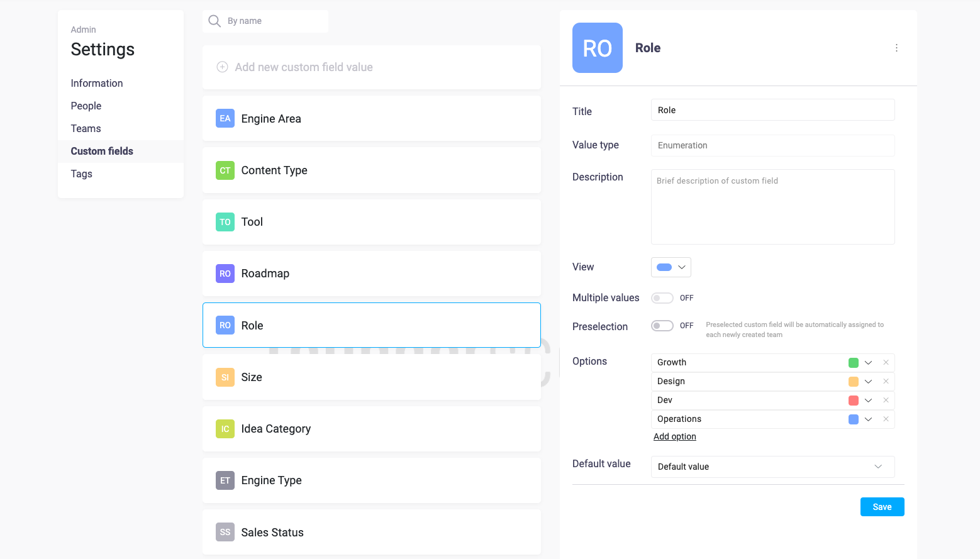Viewport: 980px width, 559px height.
Task: Click the Engine Area field icon
Action: (225, 118)
